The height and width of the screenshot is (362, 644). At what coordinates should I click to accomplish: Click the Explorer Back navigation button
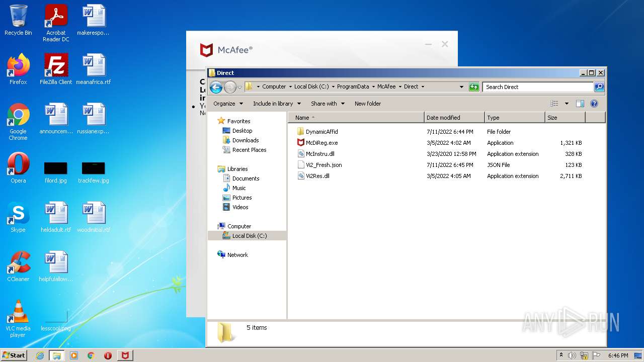[216, 87]
